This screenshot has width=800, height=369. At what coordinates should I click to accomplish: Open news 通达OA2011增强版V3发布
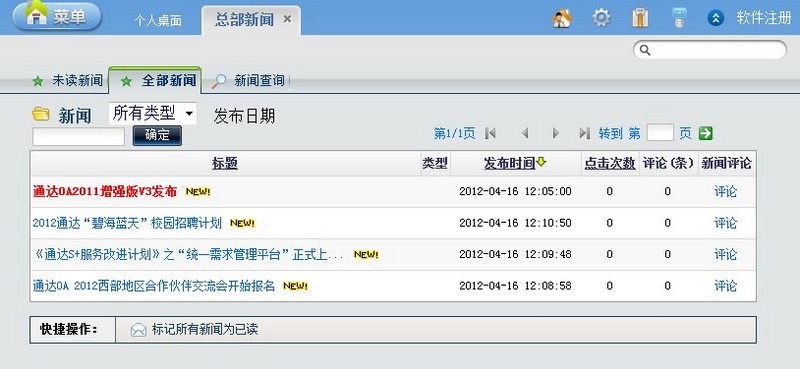(x=105, y=192)
